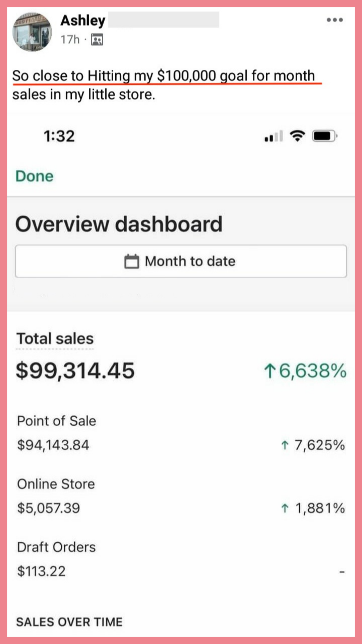Tap the cellular signal bars icon
The height and width of the screenshot is (644, 362).
(274, 136)
